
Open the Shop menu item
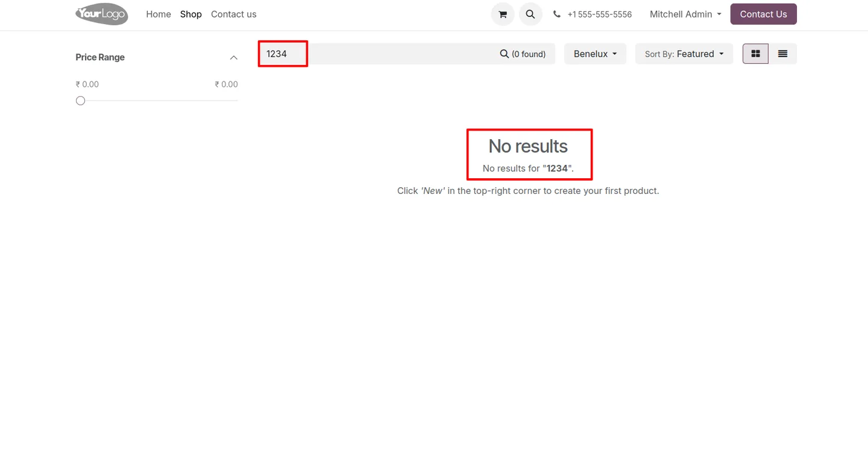coord(191,14)
